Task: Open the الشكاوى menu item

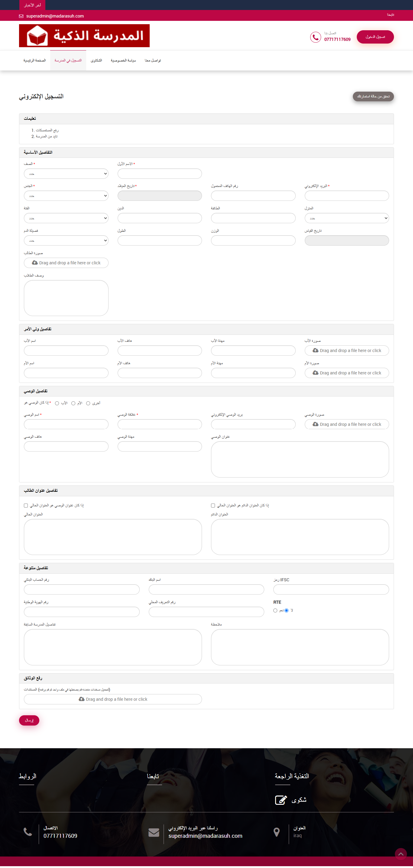Action: [x=96, y=61]
